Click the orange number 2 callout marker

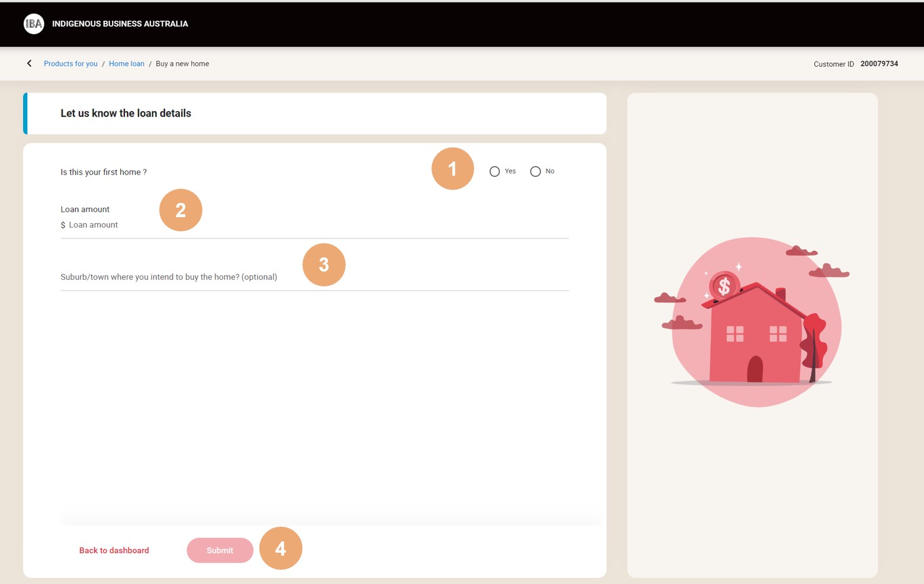coord(181,210)
